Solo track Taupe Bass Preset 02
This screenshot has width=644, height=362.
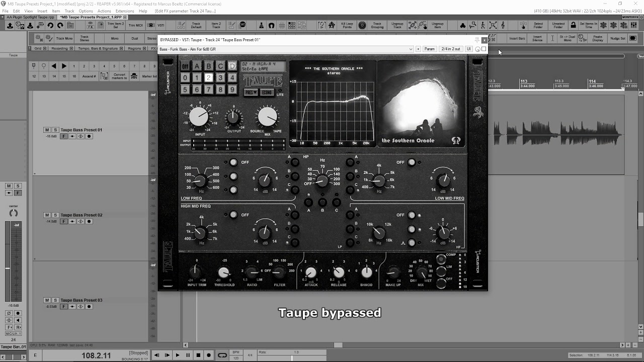coord(55,215)
